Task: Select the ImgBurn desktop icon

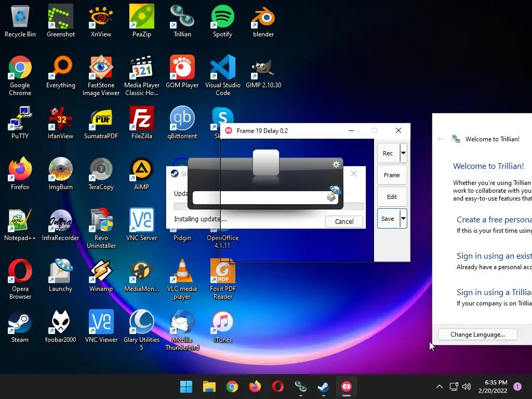Action: click(60, 174)
